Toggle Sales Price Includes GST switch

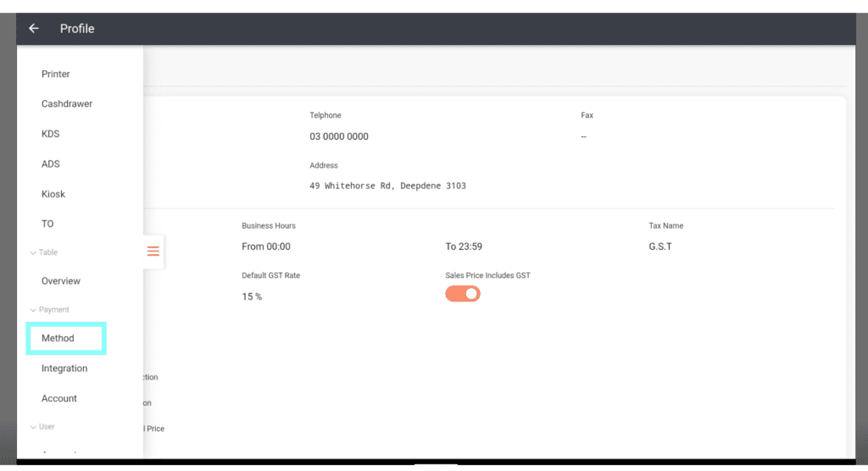463,294
